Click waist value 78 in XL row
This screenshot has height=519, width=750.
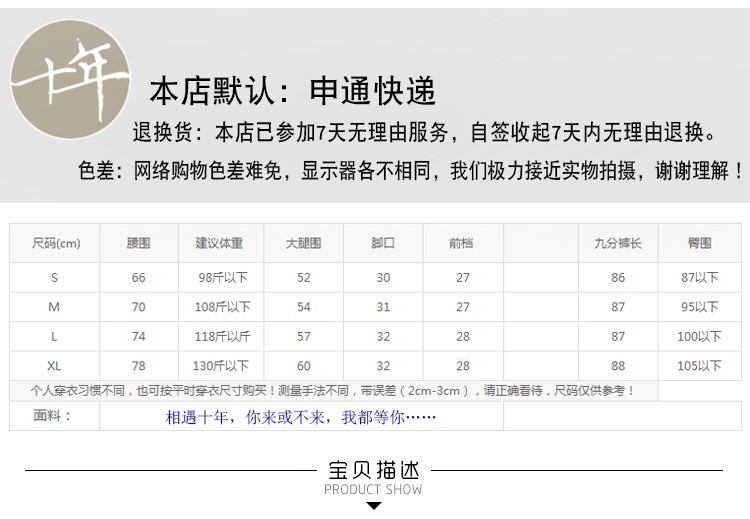(x=139, y=366)
